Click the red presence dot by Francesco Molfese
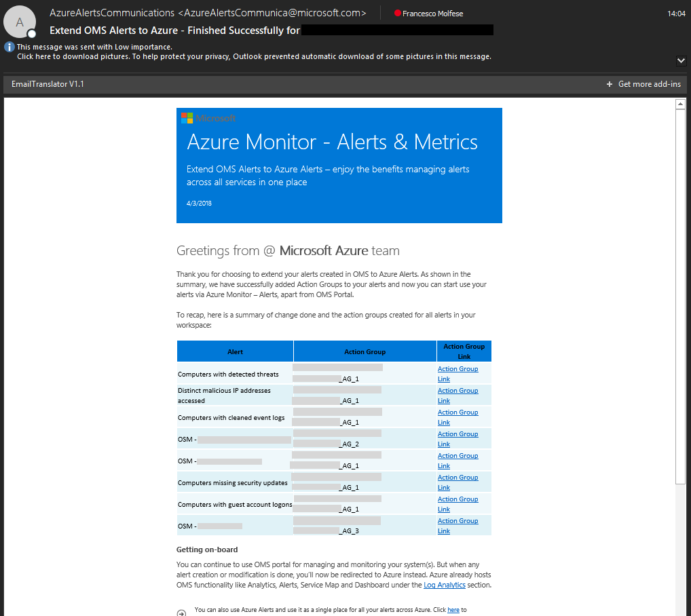The image size is (691, 616). [x=398, y=13]
